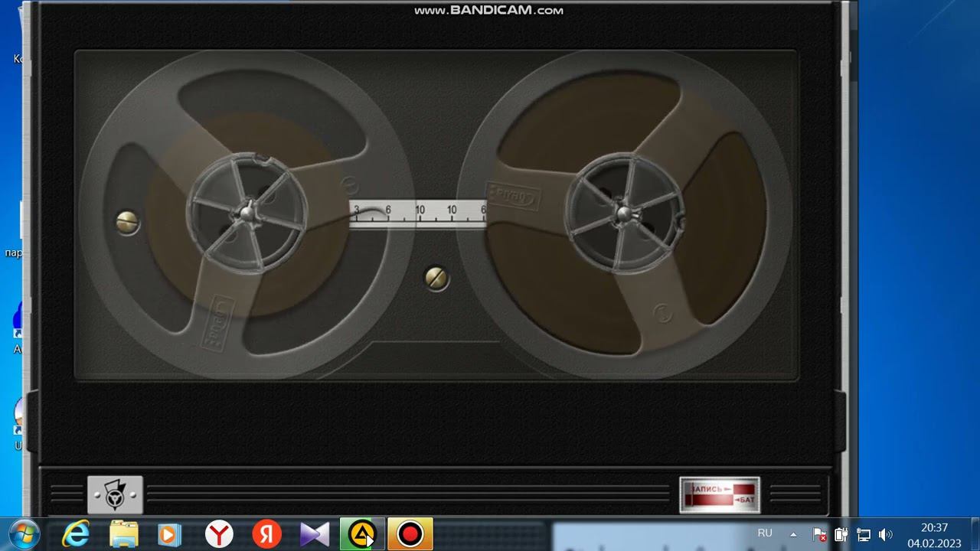Check the battery power tray icon
This screenshot has width=980, height=551.
coord(841,535)
